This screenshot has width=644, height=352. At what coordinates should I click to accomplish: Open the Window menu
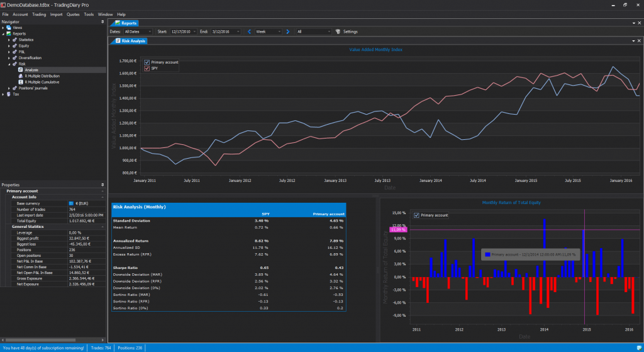tap(105, 14)
